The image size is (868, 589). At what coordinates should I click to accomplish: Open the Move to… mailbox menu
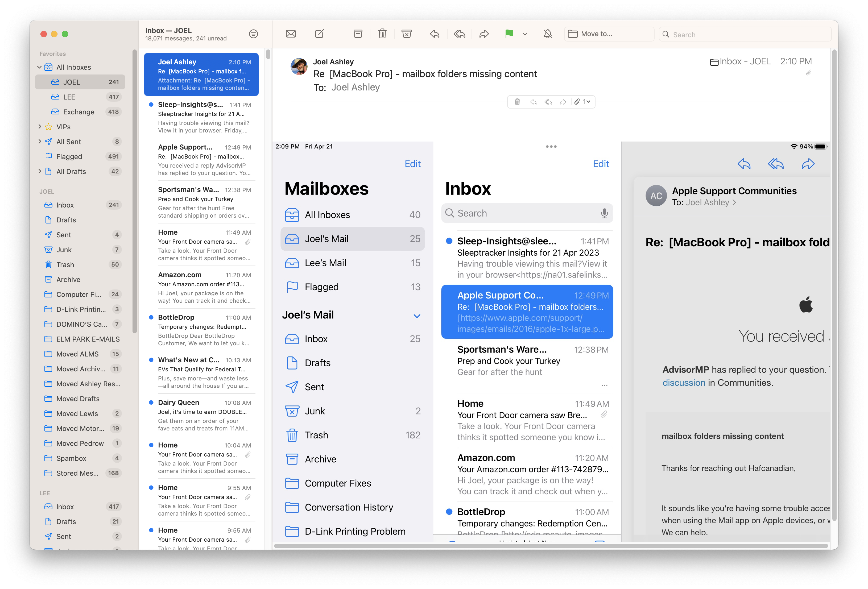point(609,34)
